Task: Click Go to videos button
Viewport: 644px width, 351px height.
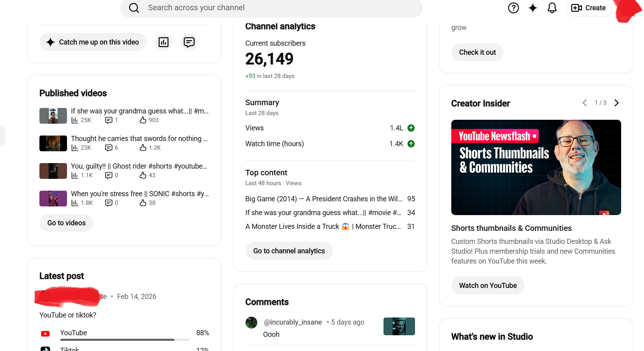Action: (x=66, y=223)
